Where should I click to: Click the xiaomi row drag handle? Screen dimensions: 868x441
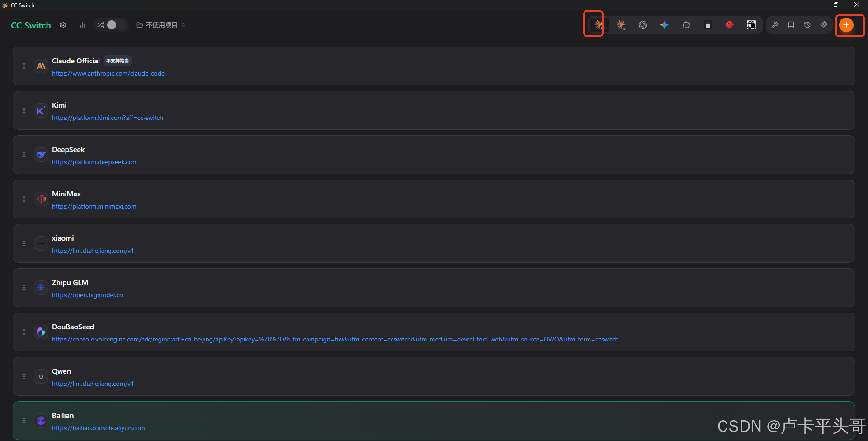[x=24, y=243]
